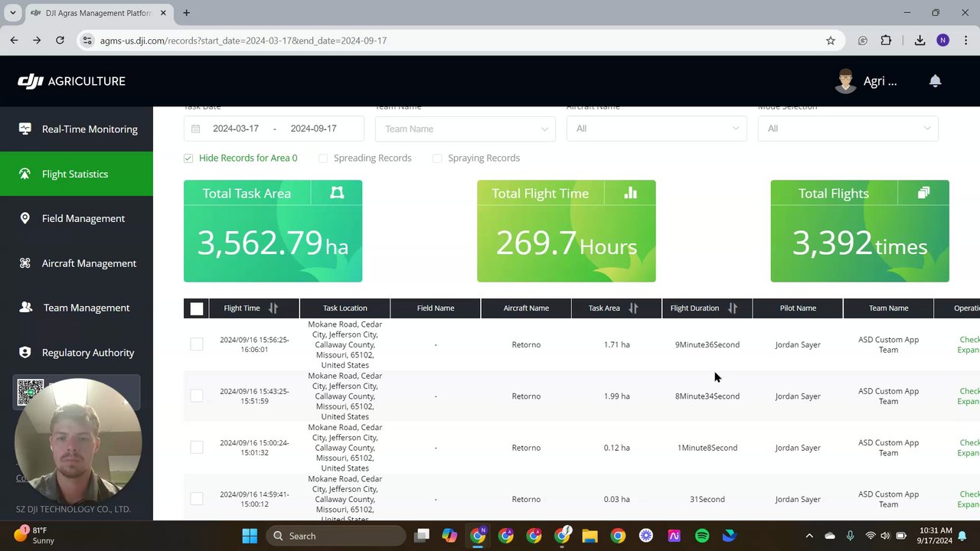Image resolution: width=980 pixels, height=551 pixels.
Task: Click the user avatar picture
Action: point(846,81)
